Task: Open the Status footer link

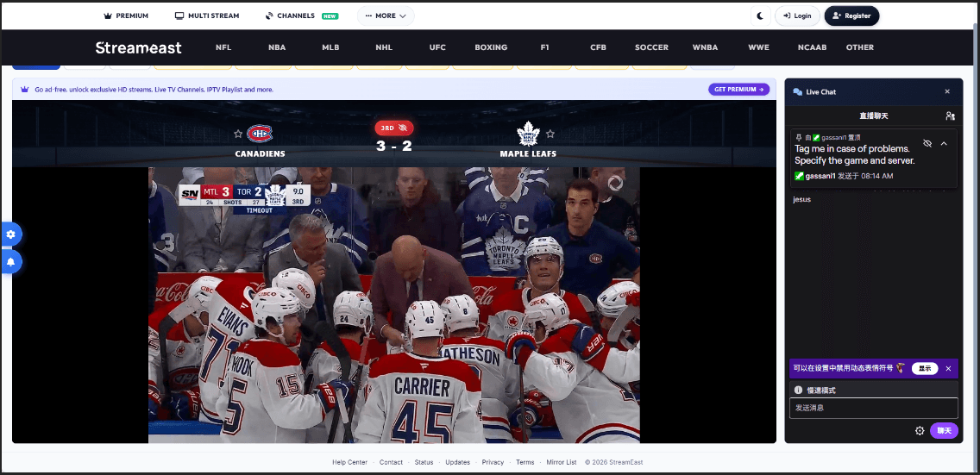Action: pos(424,463)
